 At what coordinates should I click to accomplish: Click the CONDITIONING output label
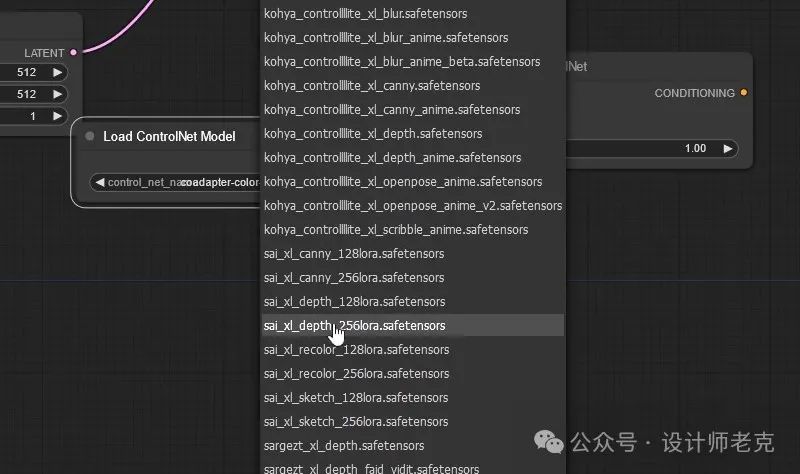point(694,93)
